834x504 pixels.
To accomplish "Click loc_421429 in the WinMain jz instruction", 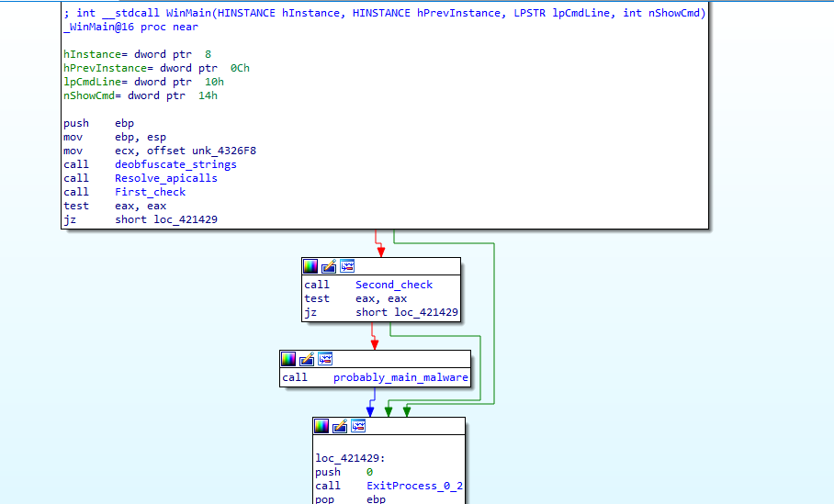I will tap(186, 219).
